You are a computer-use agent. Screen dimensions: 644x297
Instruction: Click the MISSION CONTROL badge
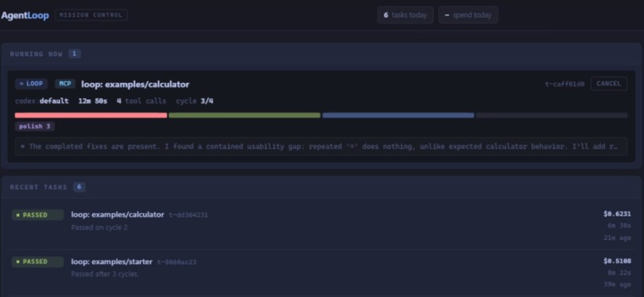[x=91, y=15]
